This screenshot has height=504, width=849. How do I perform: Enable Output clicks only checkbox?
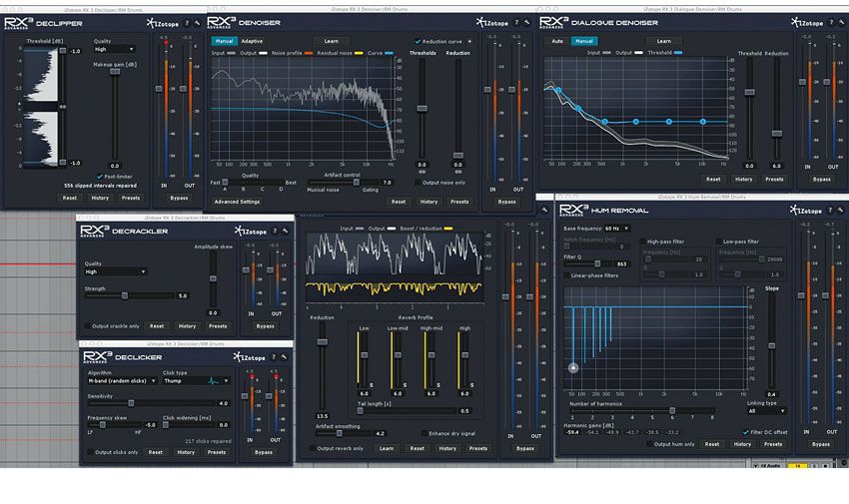point(90,452)
